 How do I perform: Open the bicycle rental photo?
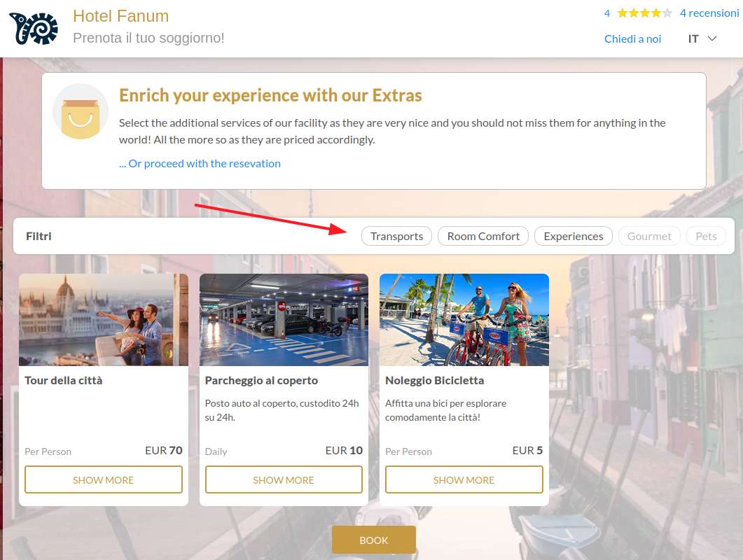[464, 320]
